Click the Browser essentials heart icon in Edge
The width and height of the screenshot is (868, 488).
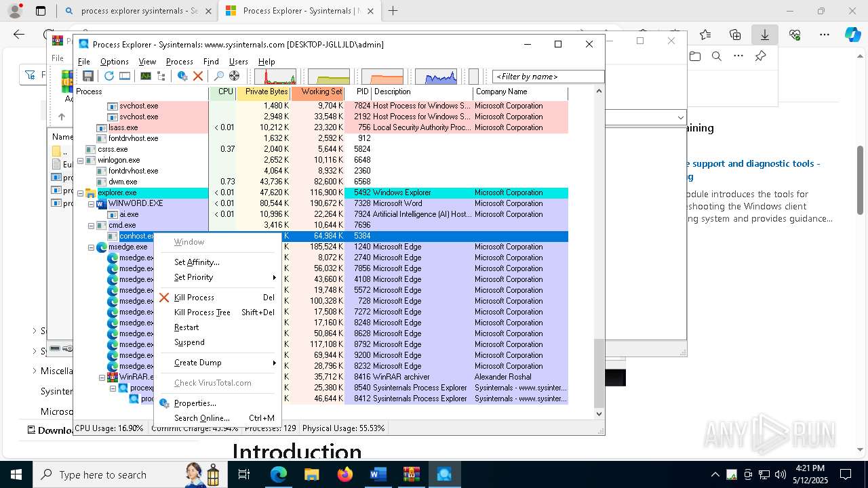[x=795, y=35]
